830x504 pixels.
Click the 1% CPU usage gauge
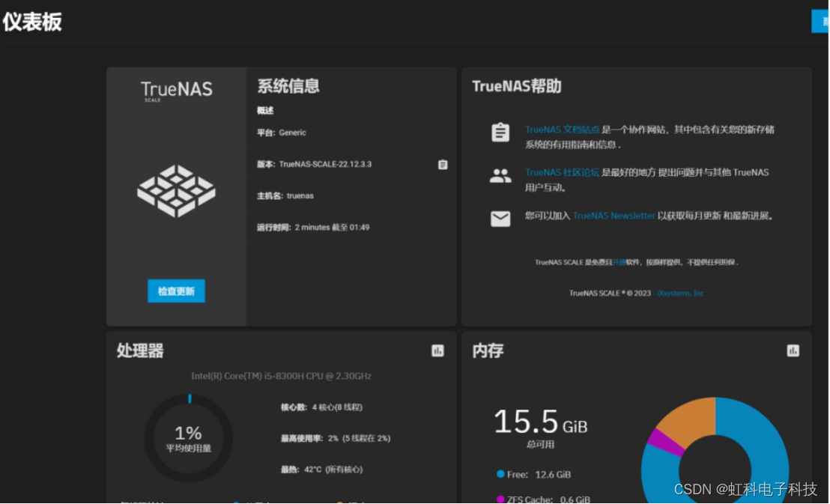pos(189,438)
